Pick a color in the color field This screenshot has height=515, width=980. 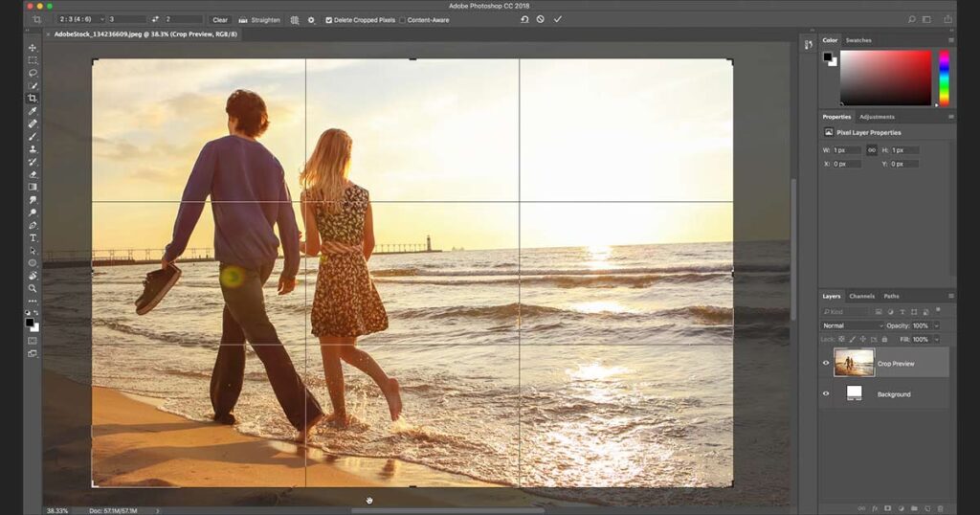(x=885, y=77)
